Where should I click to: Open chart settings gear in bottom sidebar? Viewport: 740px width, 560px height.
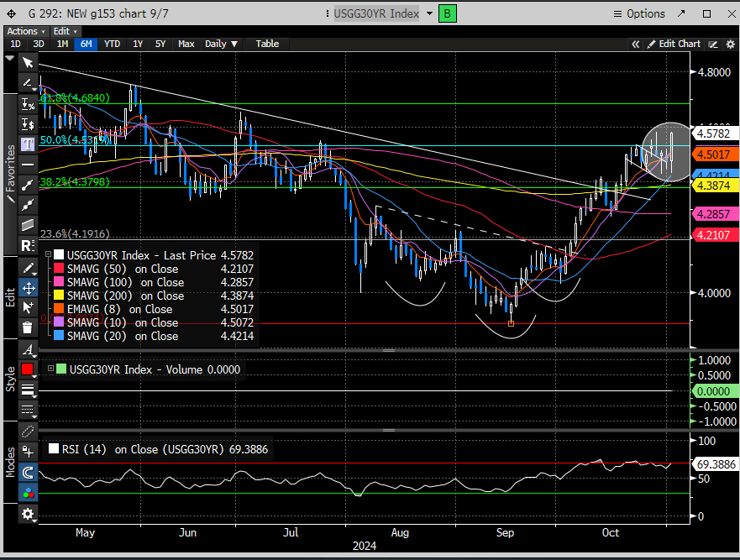(28, 514)
